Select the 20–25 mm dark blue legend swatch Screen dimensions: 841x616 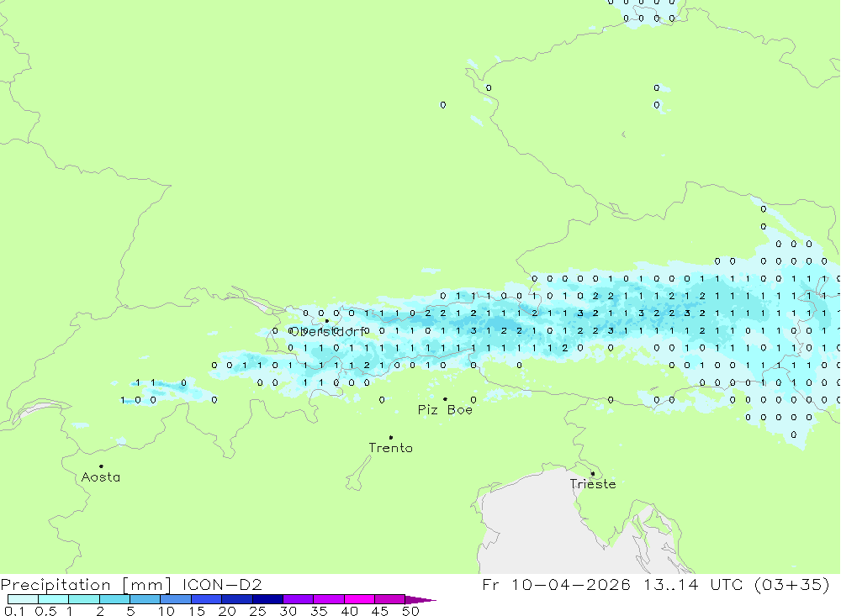point(237,599)
